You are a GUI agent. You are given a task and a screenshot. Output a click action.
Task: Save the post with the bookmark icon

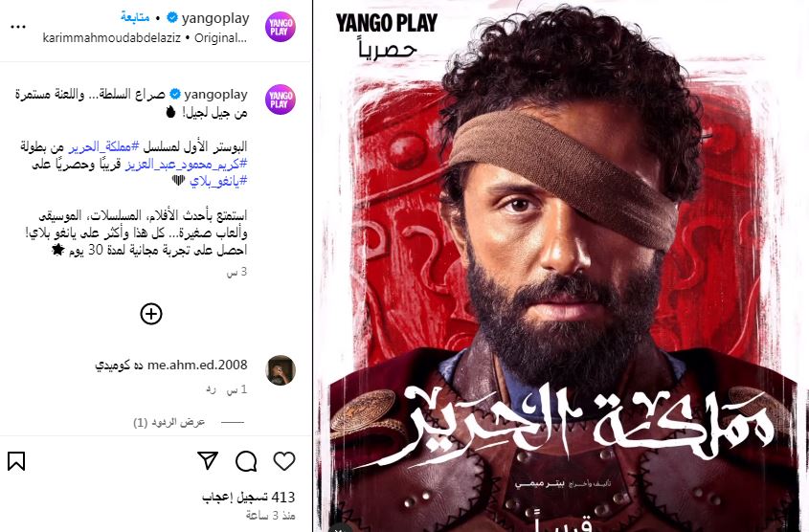16,461
